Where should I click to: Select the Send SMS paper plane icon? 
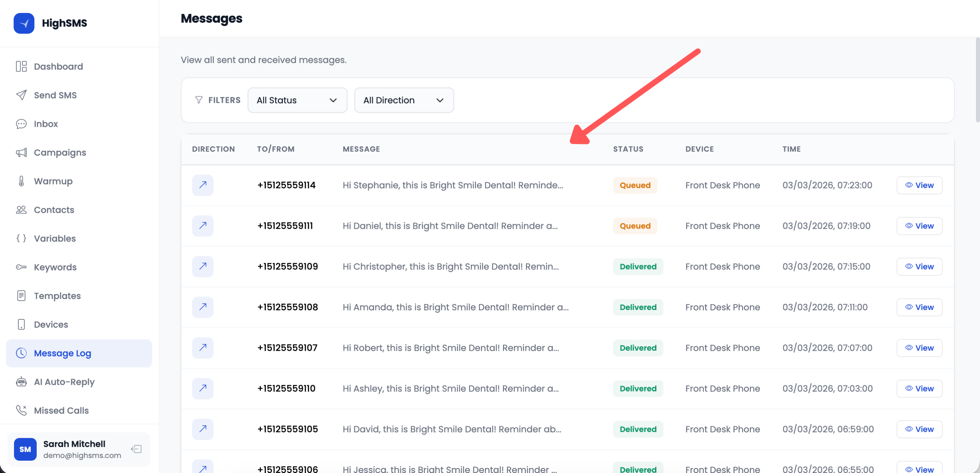21,95
